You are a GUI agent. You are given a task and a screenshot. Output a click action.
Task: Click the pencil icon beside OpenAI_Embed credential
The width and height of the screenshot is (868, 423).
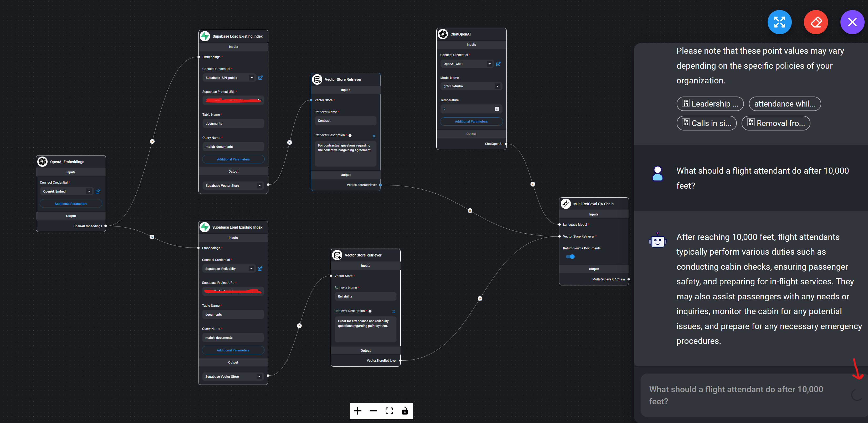98,191
